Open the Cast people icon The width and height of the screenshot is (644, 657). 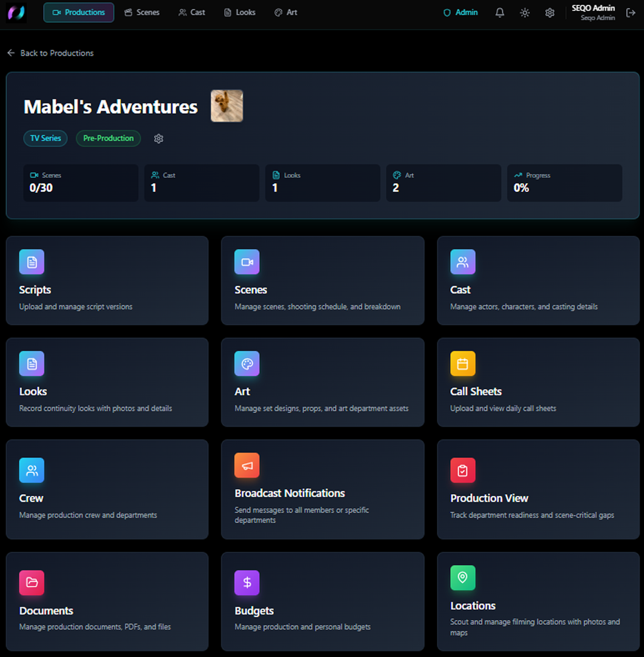point(463,262)
